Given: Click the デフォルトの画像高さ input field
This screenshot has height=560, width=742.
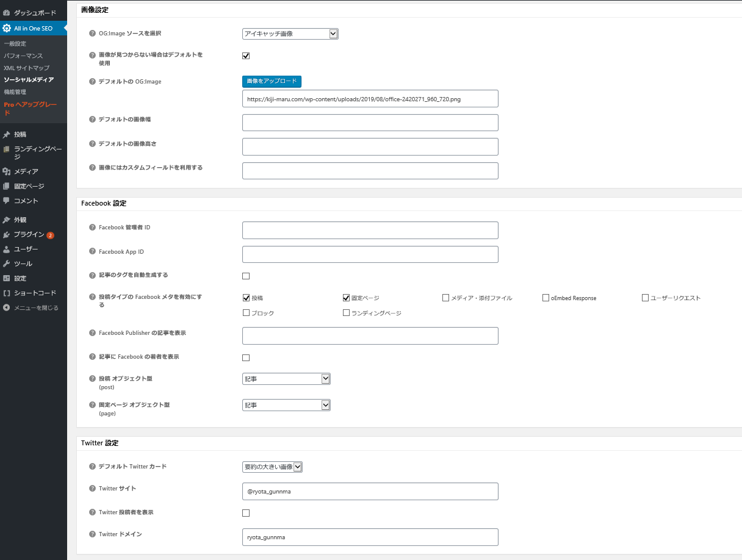Looking at the screenshot, I should click(x=370, y=146).
